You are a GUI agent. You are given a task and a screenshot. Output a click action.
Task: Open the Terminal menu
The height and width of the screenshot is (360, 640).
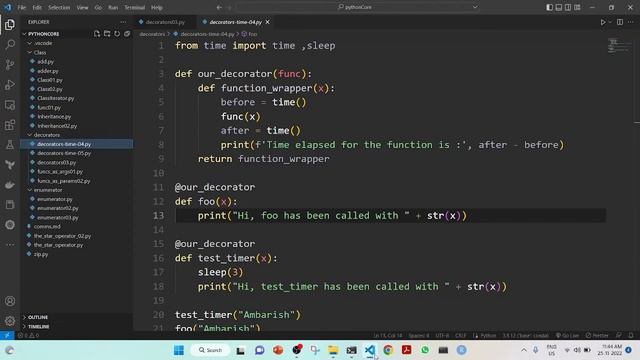[x=135, y=7]
